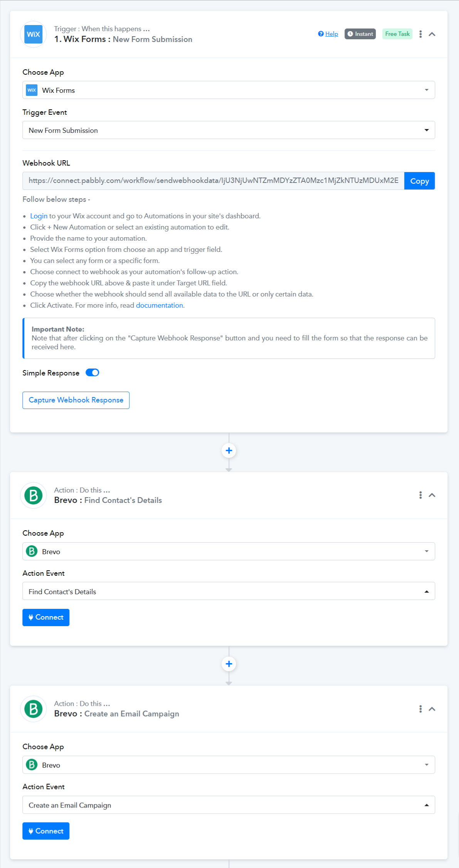Open the three-dot menu of Find Contact's Details action
The image size is (459, 868).
(420, 495)
